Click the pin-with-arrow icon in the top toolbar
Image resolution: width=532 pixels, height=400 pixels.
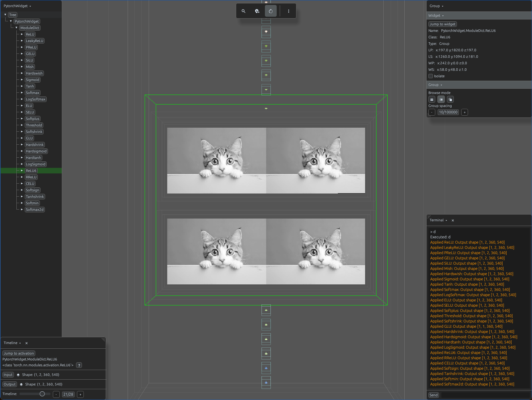[x=257, y=11]
